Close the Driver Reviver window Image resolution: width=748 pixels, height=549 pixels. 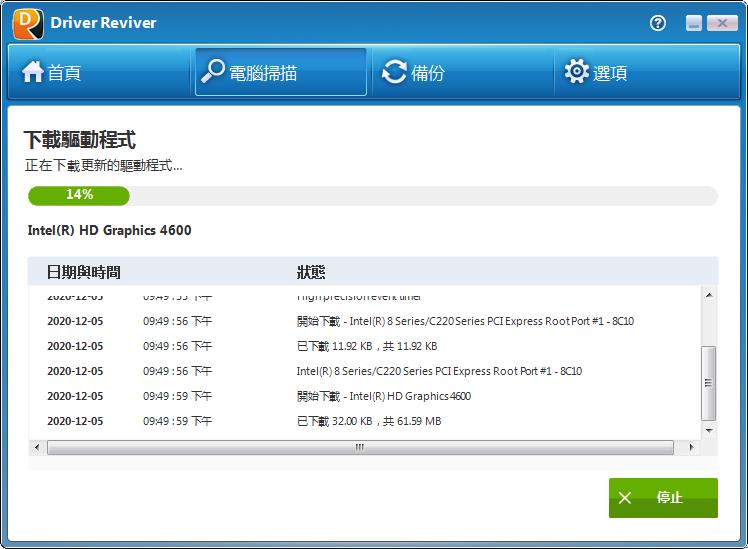coord(722,23)
